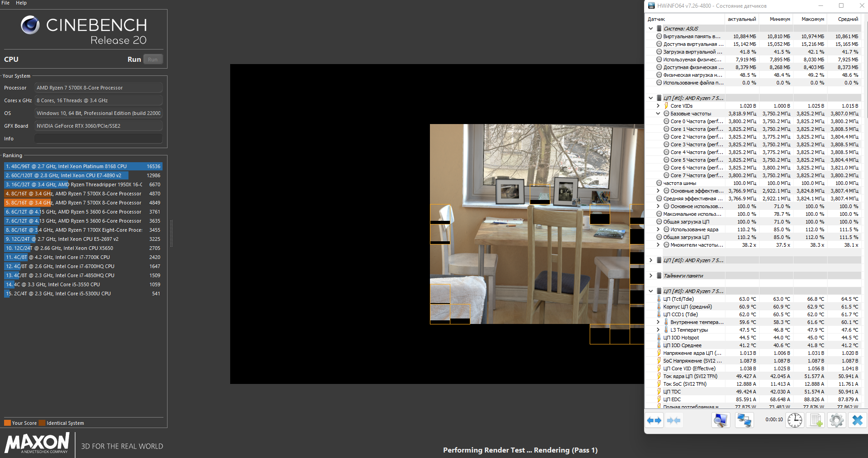Select the Ток SoC (SVI2 TFN) sensor row

tap(754, 384)
